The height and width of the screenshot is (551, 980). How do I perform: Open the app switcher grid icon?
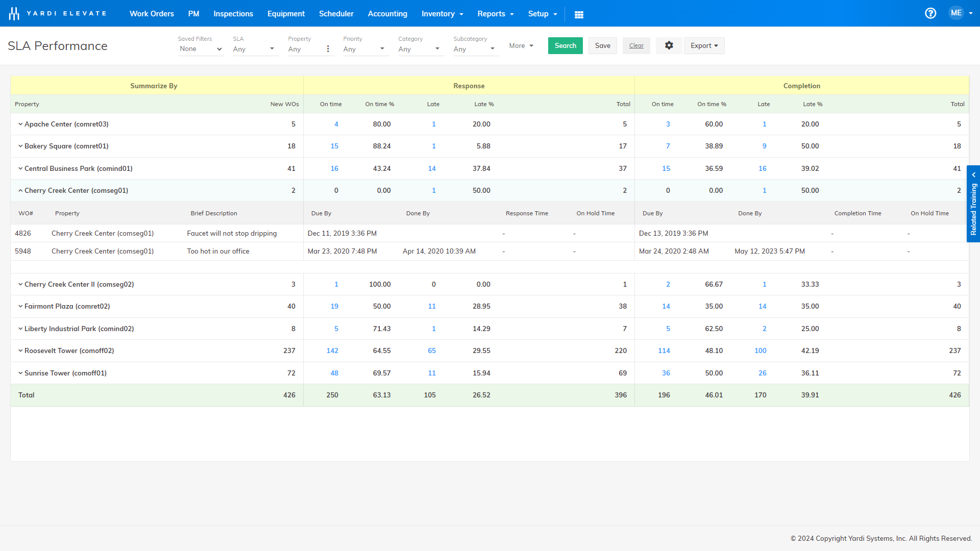click(579, 14)
